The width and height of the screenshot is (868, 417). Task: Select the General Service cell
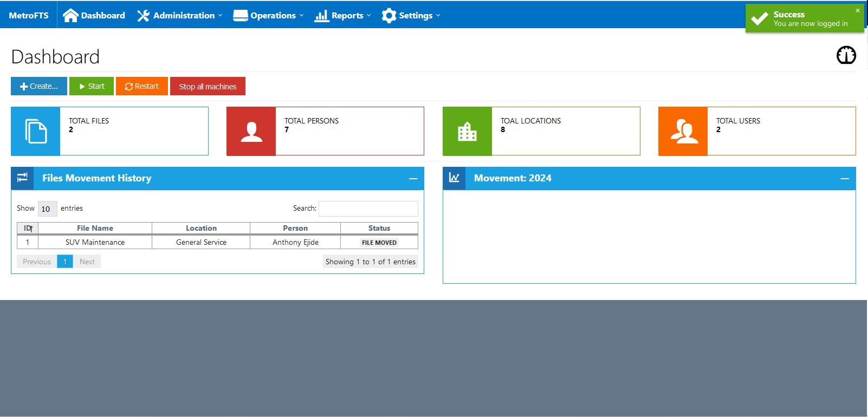click(201, 242)
